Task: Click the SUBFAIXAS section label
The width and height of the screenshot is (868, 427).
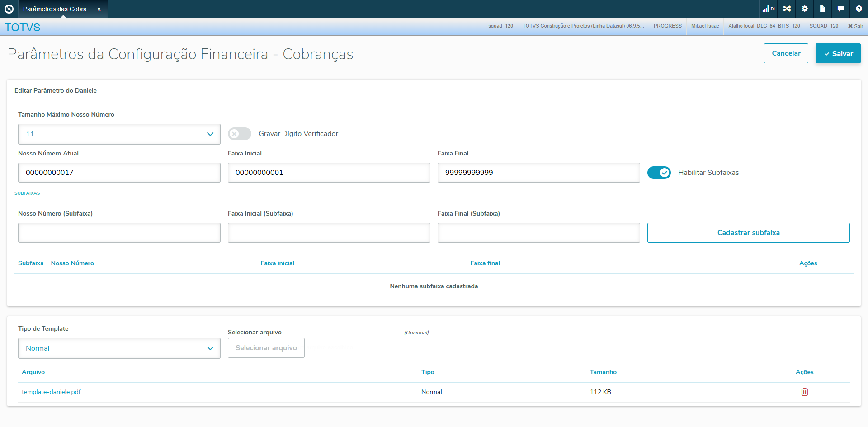Action: point(27,193)
